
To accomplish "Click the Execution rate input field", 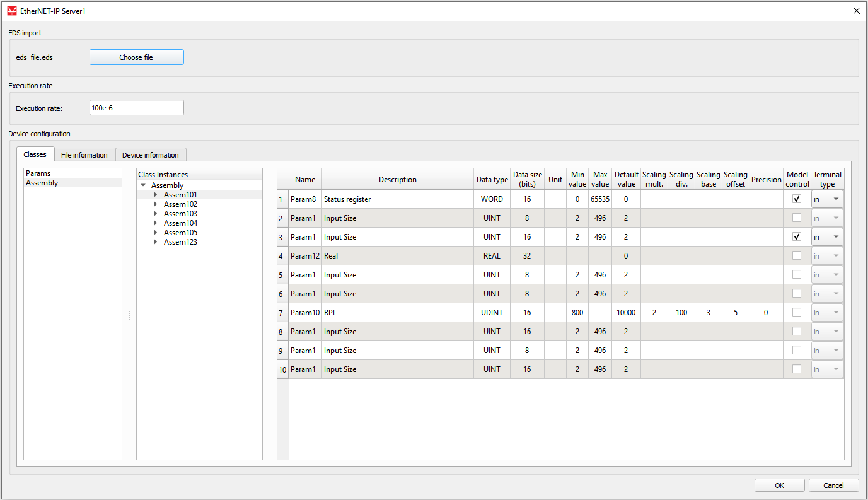I will pyautogui.click(x=136, y=108).
